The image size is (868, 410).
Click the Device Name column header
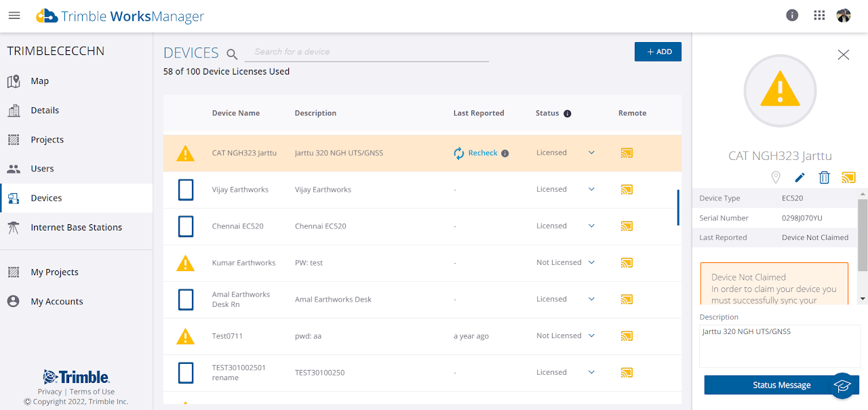tap(236, 114)
